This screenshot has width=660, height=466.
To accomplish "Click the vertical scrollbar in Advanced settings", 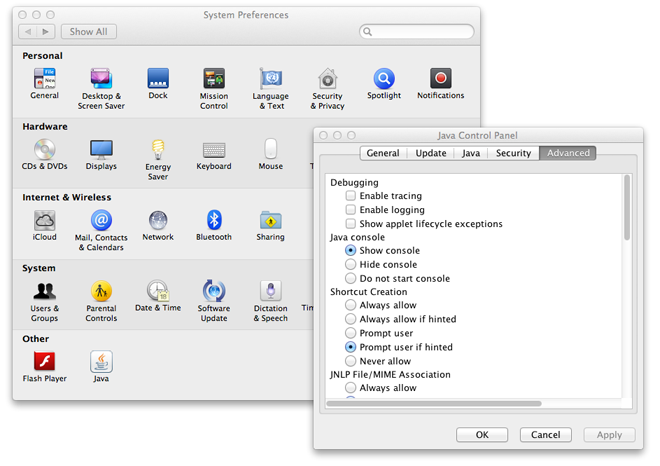I will click(x=627, y=207).
